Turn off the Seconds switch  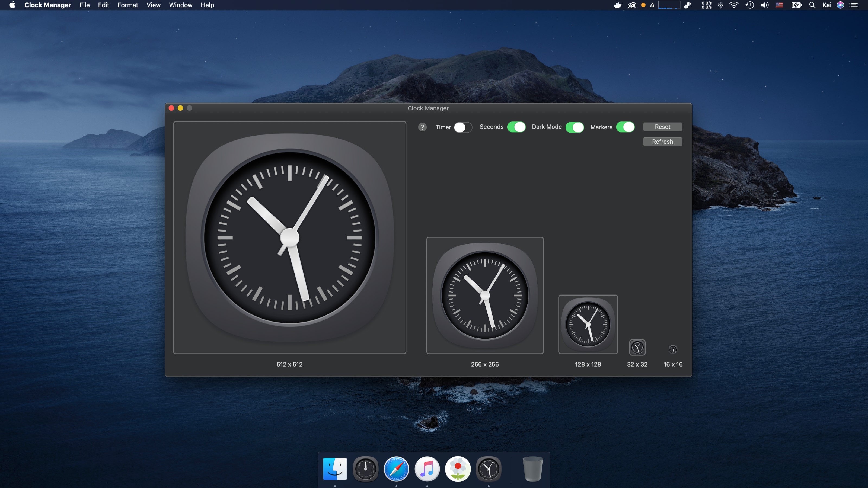pos(516,127)
